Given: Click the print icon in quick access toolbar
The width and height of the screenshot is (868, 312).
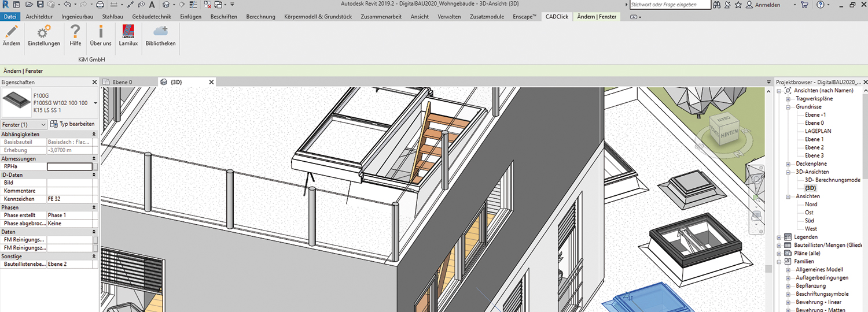Looking at the screenshot, I should pos(100,5).
